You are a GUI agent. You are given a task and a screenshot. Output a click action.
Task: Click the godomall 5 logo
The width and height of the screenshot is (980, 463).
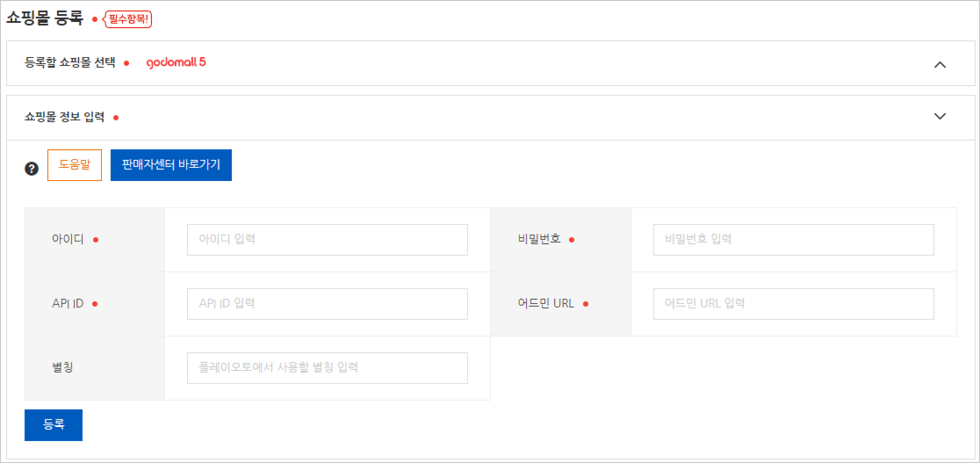tap(176, 63)
